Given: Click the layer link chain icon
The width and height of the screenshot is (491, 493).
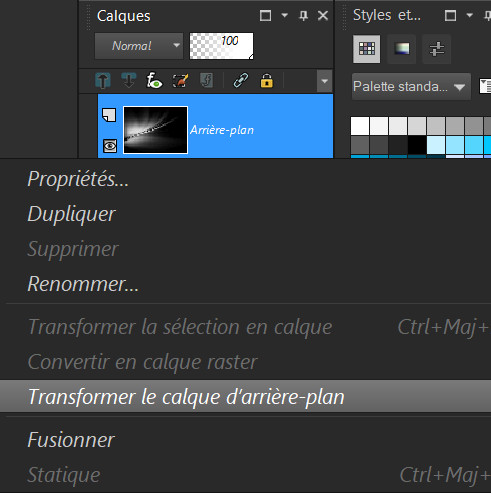Looking at the screenshot, I should click(x=241, y=81).
